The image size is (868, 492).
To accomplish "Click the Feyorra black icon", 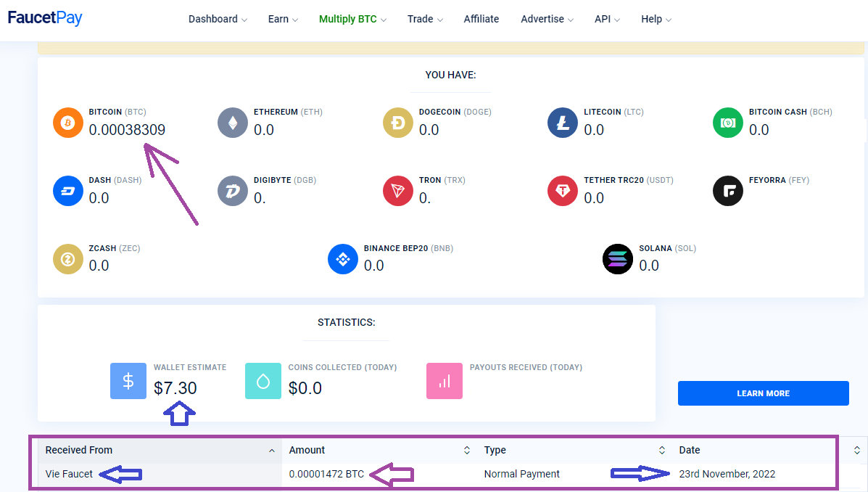I will 728,191.
